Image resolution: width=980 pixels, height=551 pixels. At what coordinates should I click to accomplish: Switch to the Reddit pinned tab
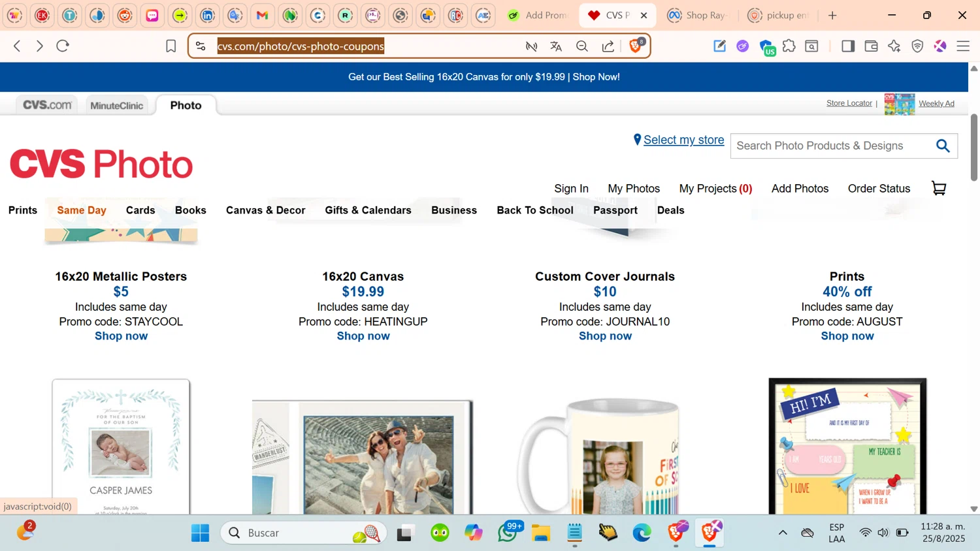click(125, 15)
